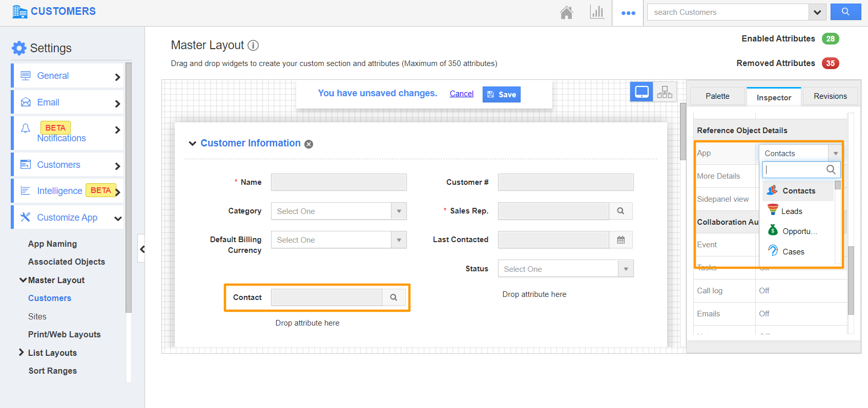Open the Last Contacted calendar icon

pyautogui.click(x=621, y=240)
